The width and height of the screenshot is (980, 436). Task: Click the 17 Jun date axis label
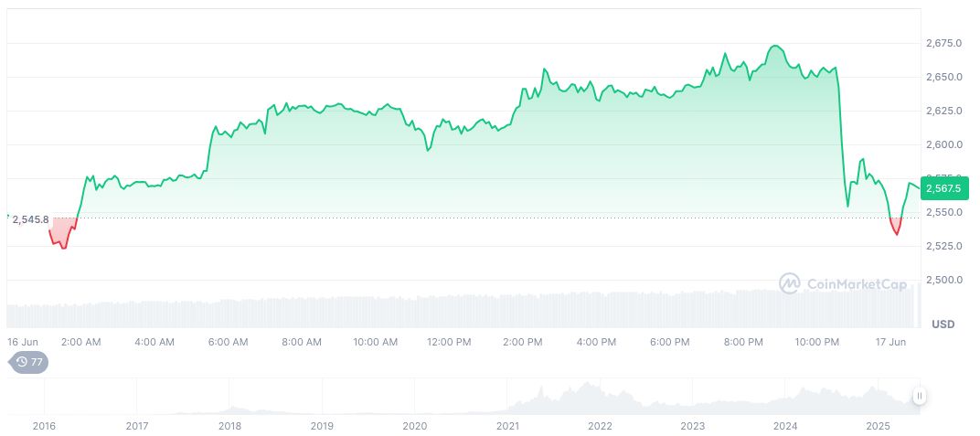pos(890,342)
